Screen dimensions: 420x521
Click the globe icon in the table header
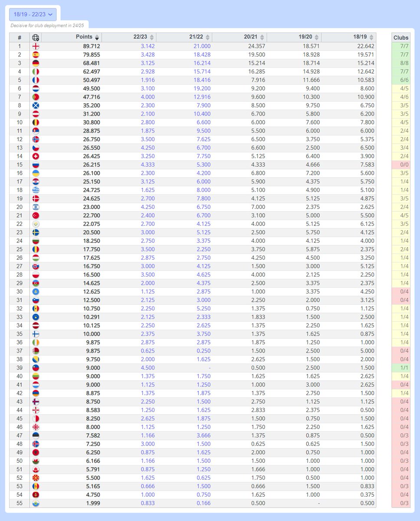(x=36, y=37)
